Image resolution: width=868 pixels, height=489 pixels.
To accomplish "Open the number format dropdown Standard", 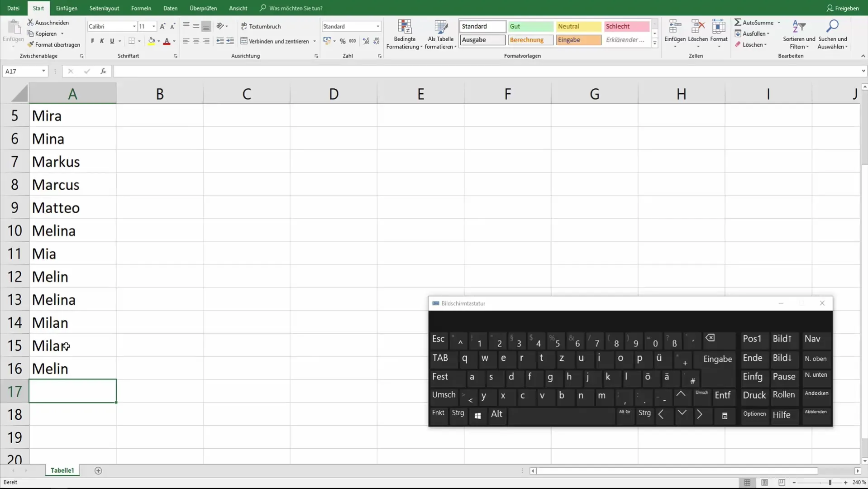I will [378, 26].
